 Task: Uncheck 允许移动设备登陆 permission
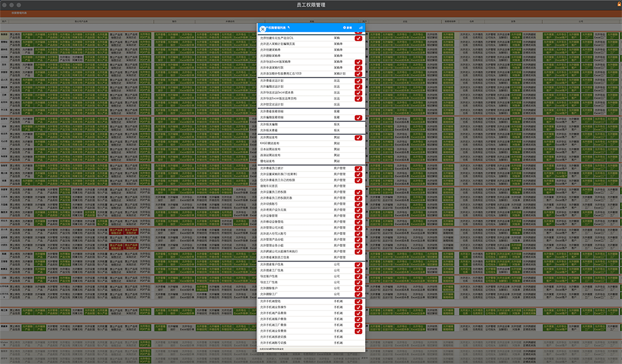pos(358,222)
